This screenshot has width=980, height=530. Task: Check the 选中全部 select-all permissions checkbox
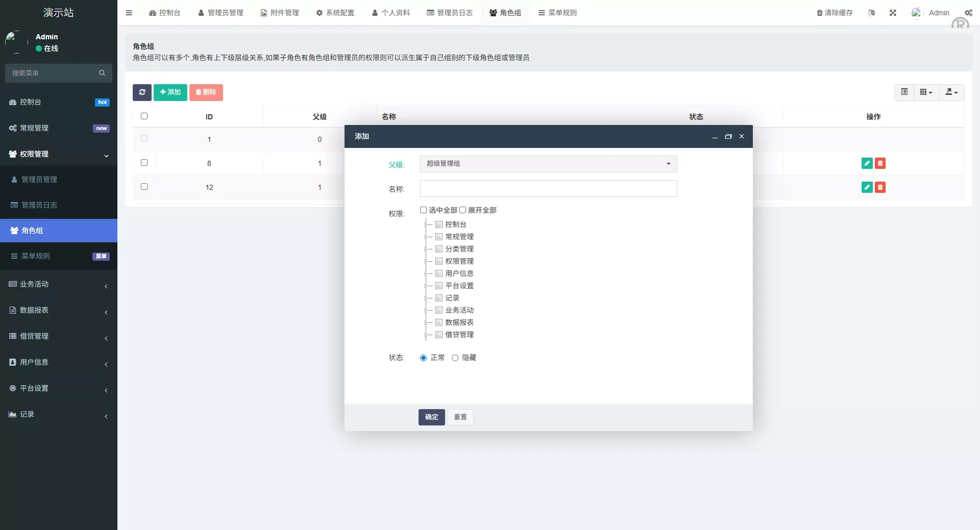tap(423, 210)
